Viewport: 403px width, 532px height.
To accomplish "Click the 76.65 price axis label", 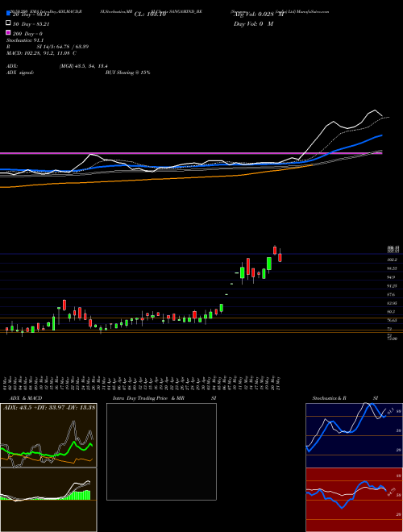I will (392, 320).
